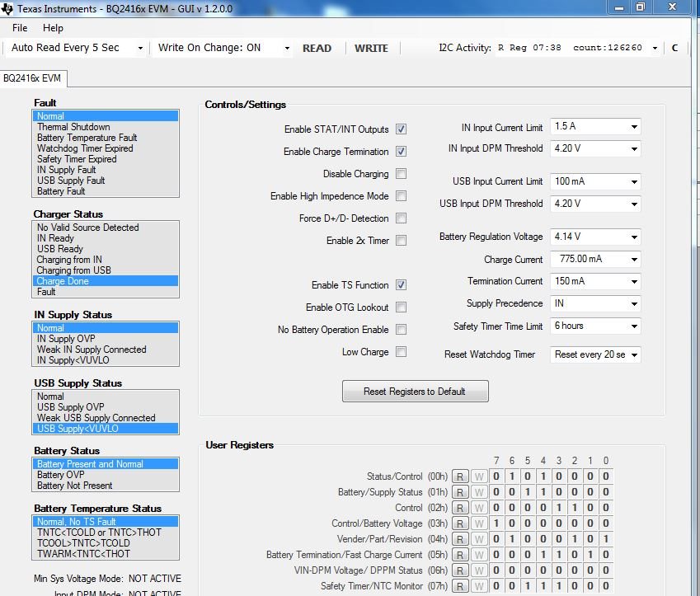700x596 pixels.
Task: Check the Disable Charging box
Action: pyautogui.click(x=401, y=174)
